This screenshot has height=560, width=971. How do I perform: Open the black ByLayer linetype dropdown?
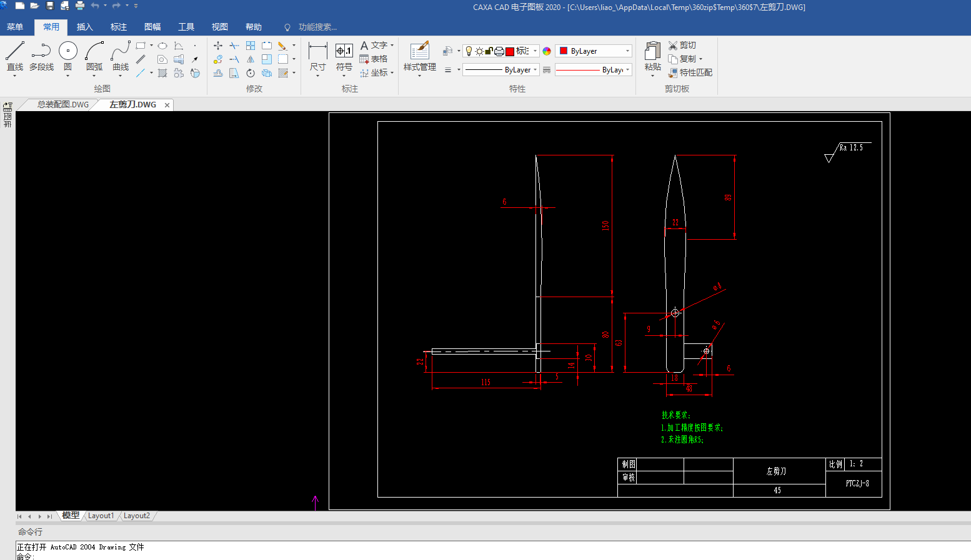click(535, 70)
